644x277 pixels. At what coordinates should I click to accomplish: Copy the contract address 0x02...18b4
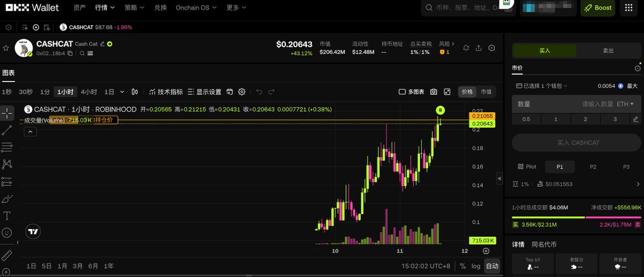pyautogui.click(x=70, y=54)
